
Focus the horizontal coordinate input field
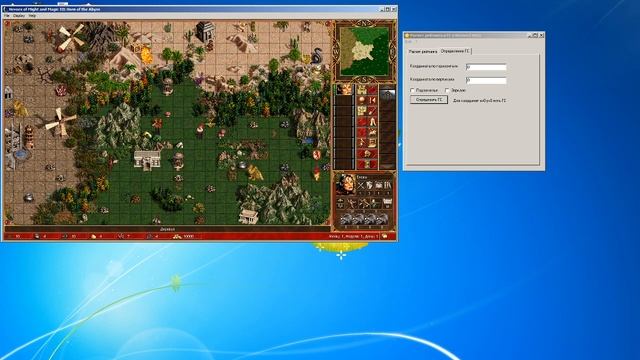click(x=486, y=67)
